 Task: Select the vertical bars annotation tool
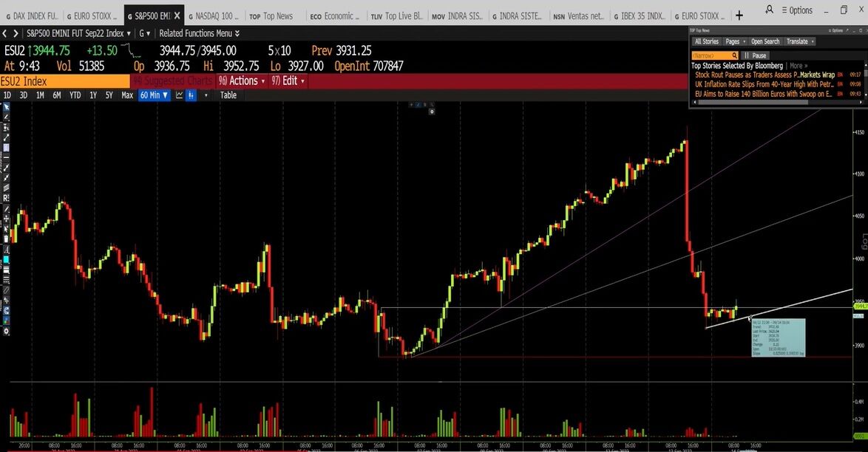(x=6, y=148)
